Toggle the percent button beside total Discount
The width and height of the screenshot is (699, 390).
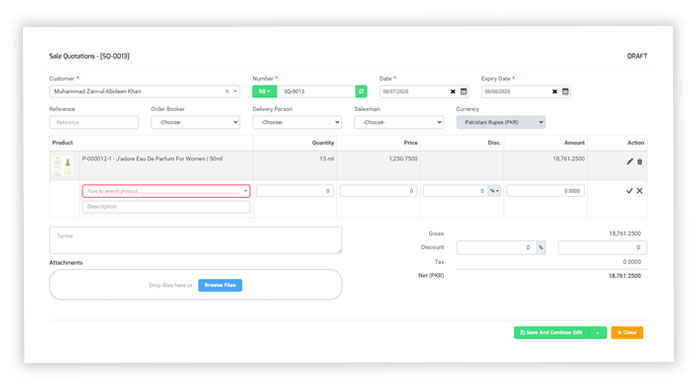click(541, 247)
